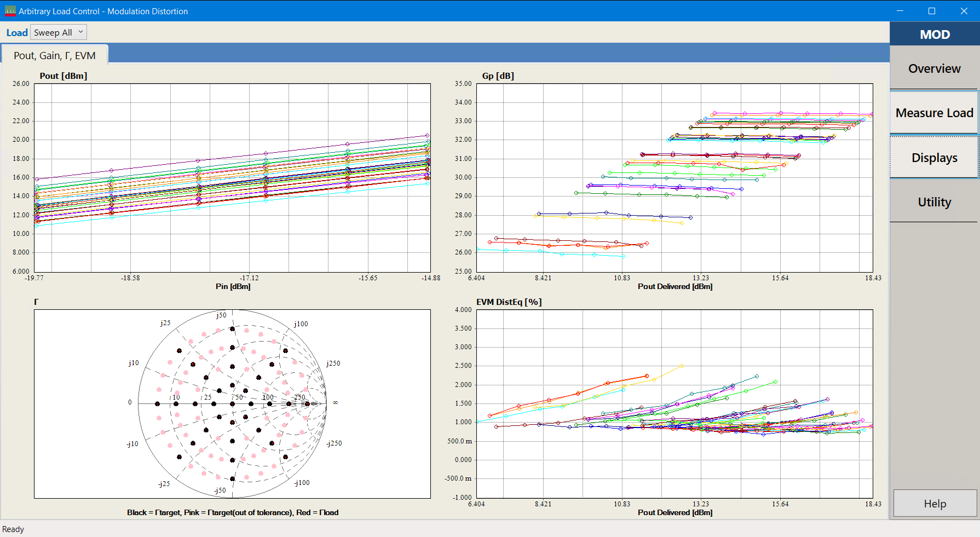Open Help from the sidebar
This screenshot has height=537, width=980.
pyautogui.click(x=935, y=504)
